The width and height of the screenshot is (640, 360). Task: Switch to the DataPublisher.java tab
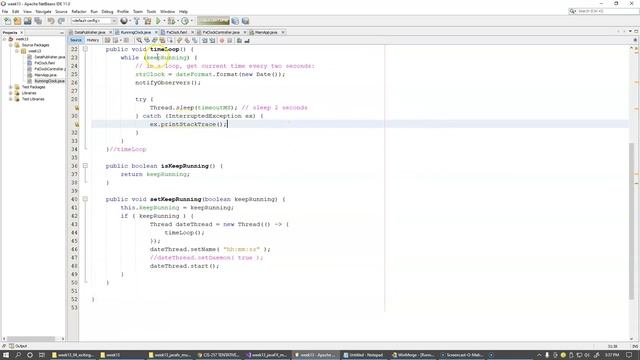coord(90,32)
